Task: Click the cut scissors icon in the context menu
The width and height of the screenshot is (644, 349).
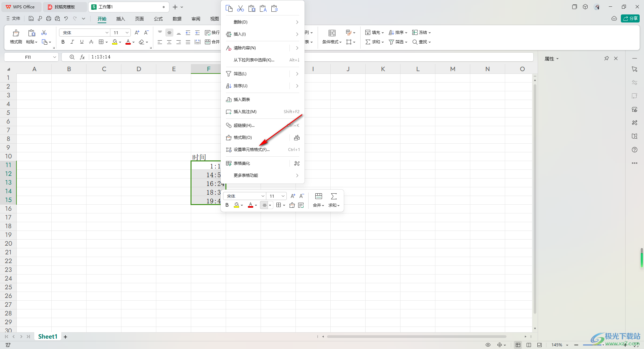Action: tap(240, 8)
